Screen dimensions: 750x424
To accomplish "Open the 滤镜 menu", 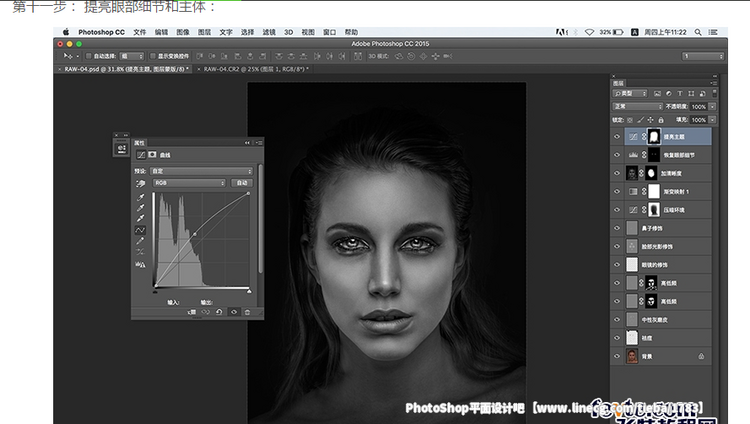I will click(x=269, y=32).
